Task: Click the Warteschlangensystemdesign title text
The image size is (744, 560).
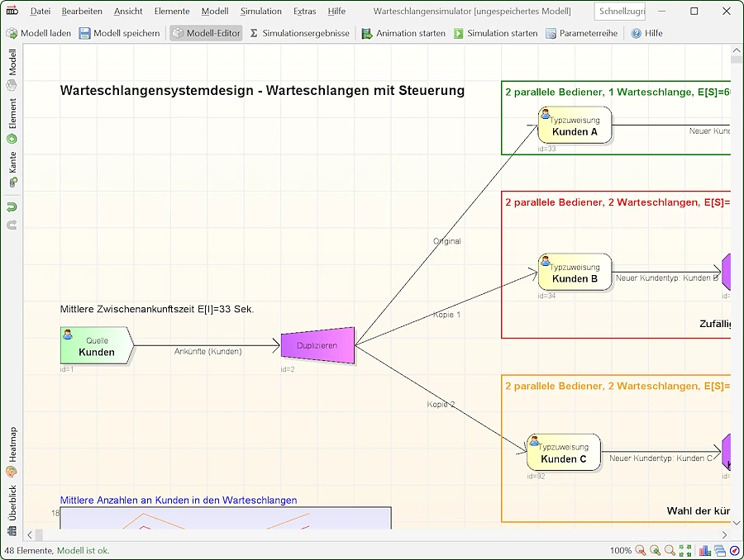Action: coord(262,91)
